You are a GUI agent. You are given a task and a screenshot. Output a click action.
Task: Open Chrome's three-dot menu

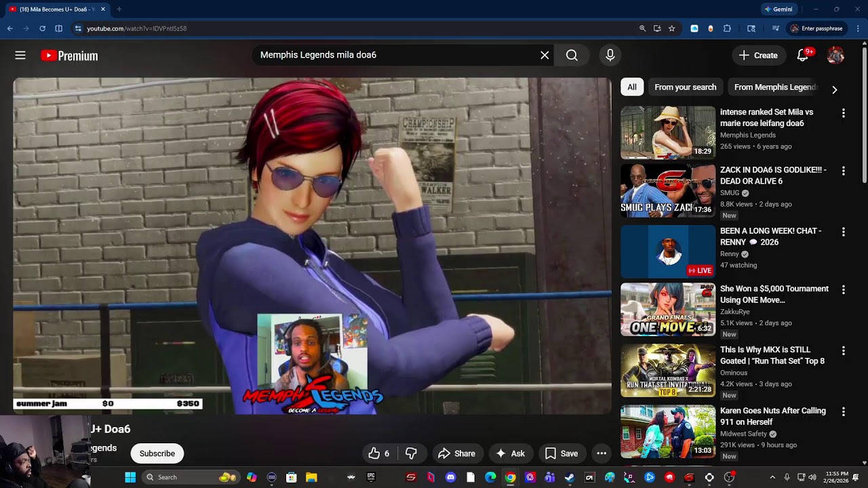click(858, 28)
